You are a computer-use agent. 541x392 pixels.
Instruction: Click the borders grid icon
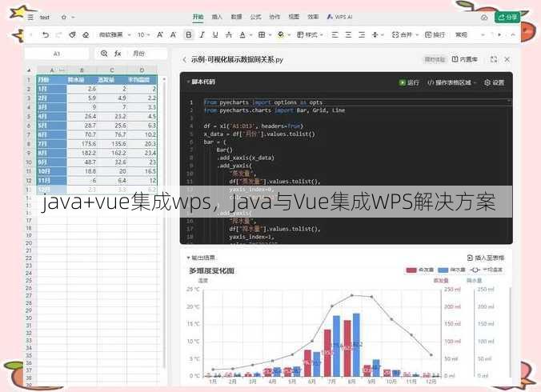coord(262,35)
